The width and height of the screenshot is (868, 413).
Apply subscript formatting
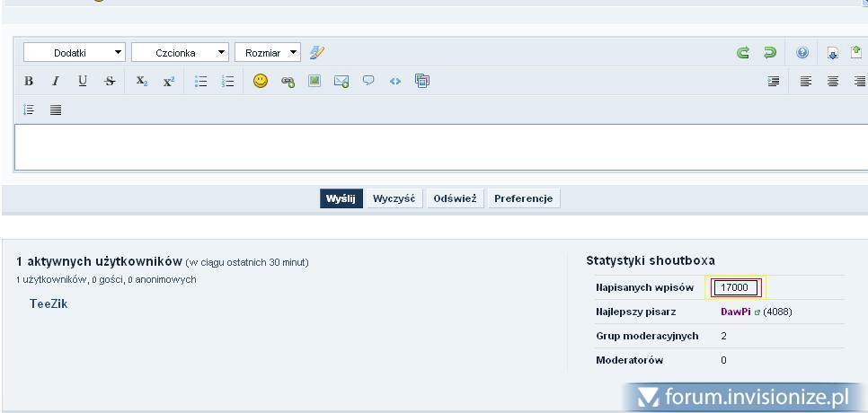141,82
